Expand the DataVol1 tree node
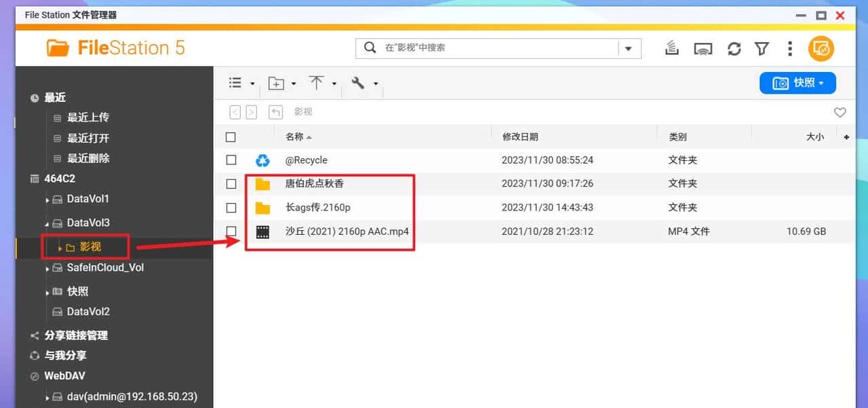The width and height of the screenshot is (868, 408). tap(47, 200)
